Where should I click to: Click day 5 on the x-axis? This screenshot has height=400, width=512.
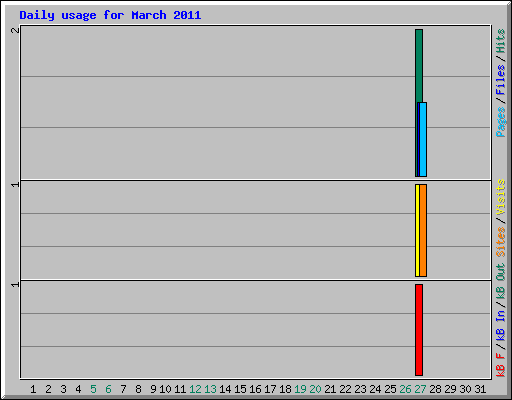tap(93, 389)
